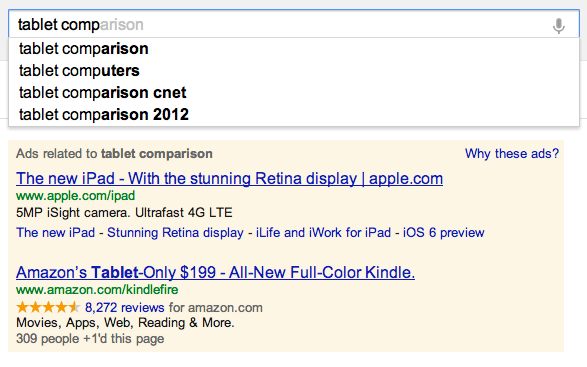Image resolution: width=587 pixels, height=367 pixels.
Task: Click the www.amazon.com/kindlefire green URL
Action: 97,289
